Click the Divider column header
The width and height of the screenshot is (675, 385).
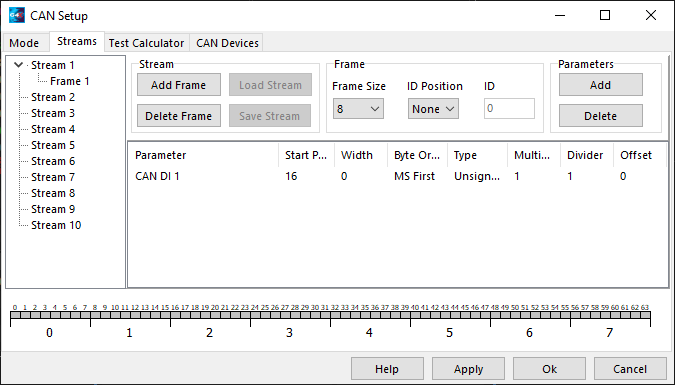(x=587, y=155)
